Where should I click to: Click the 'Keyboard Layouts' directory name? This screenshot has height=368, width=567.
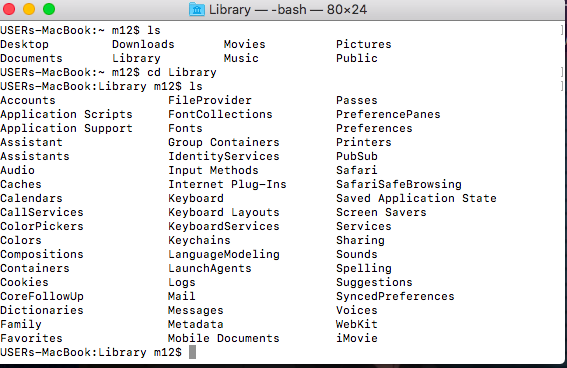pyautogui.click(x=224, y=213)
